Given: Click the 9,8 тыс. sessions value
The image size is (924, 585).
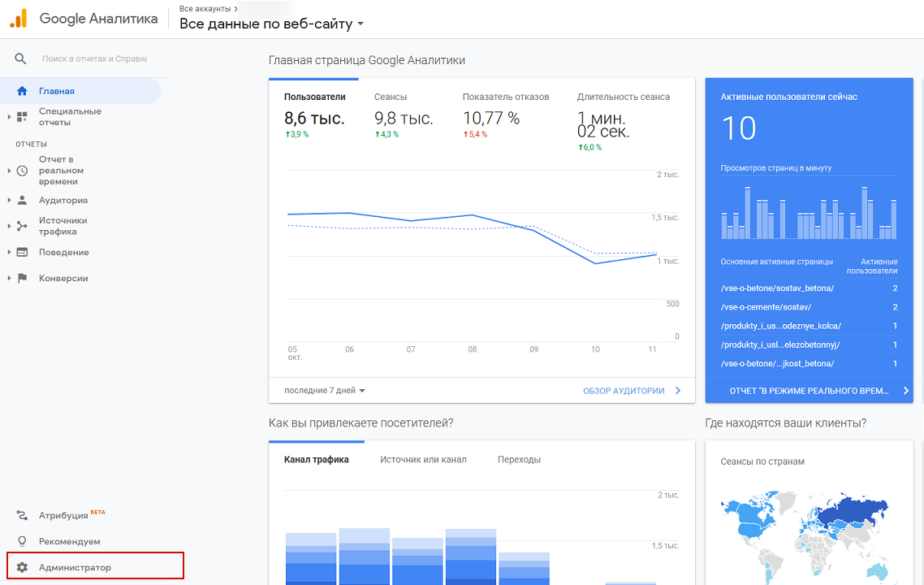Looking at the screenshot, I should coord(404,119).
